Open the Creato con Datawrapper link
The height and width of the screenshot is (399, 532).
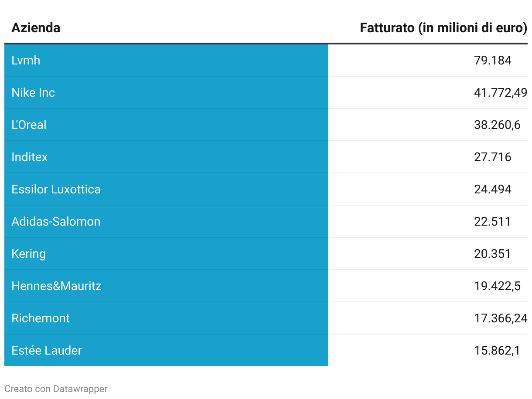click(x=56, y=389)
